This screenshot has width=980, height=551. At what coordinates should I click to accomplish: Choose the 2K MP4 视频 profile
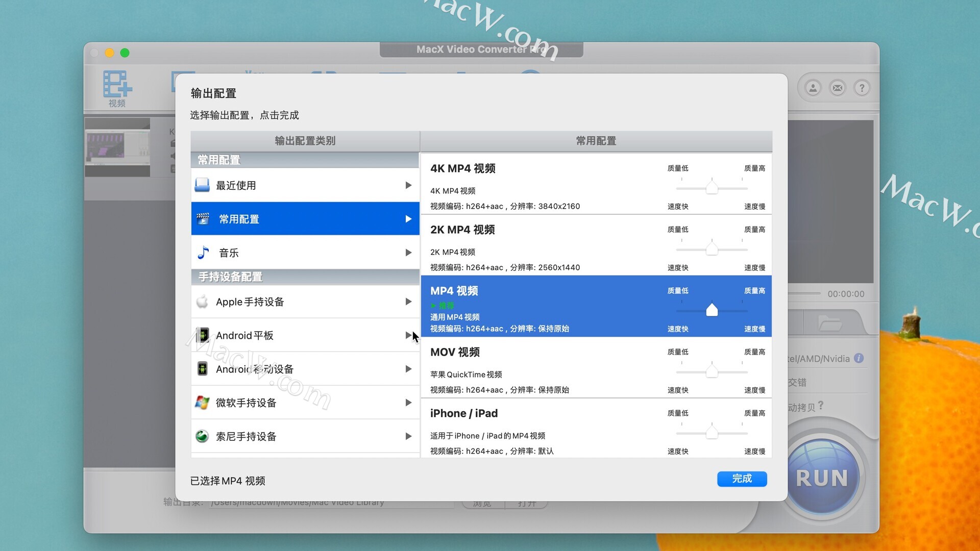click(596, 245)
